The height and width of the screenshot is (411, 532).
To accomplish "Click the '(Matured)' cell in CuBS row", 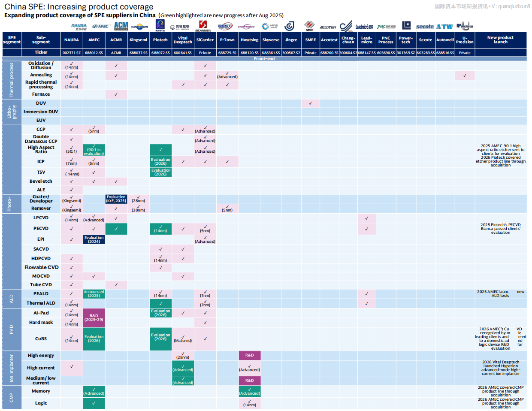I will (183, 339).
